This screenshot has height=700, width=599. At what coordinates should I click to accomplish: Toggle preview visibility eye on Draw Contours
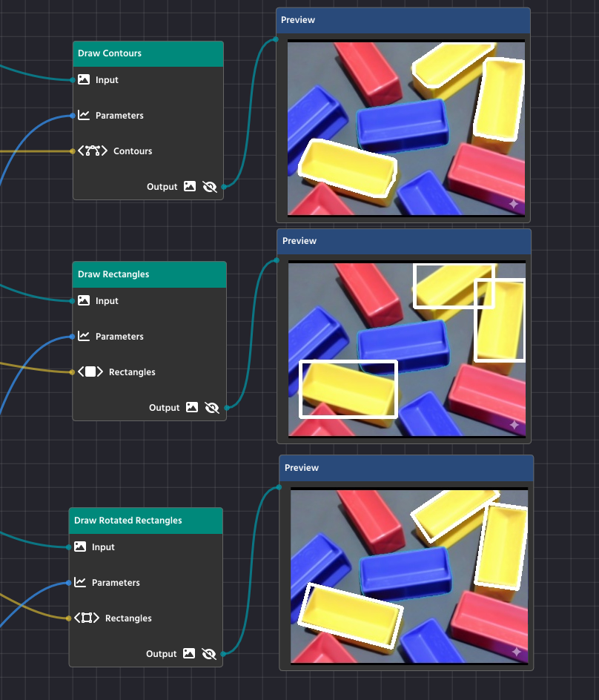(x=210, y=186)
